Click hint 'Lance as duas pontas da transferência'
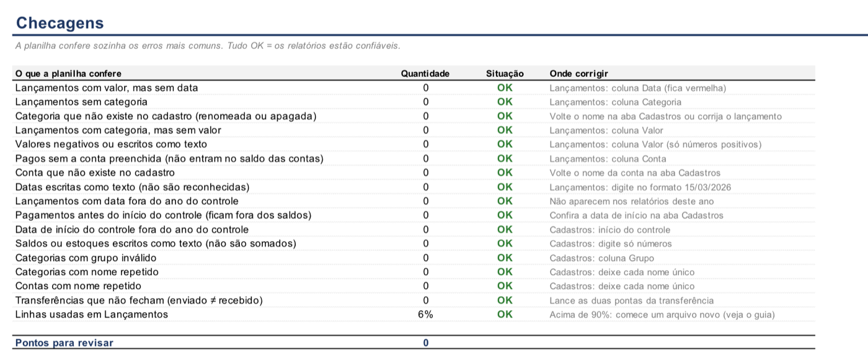Image resolution: width=868 pixels, height=350 pixels. [x=631, y=301]
